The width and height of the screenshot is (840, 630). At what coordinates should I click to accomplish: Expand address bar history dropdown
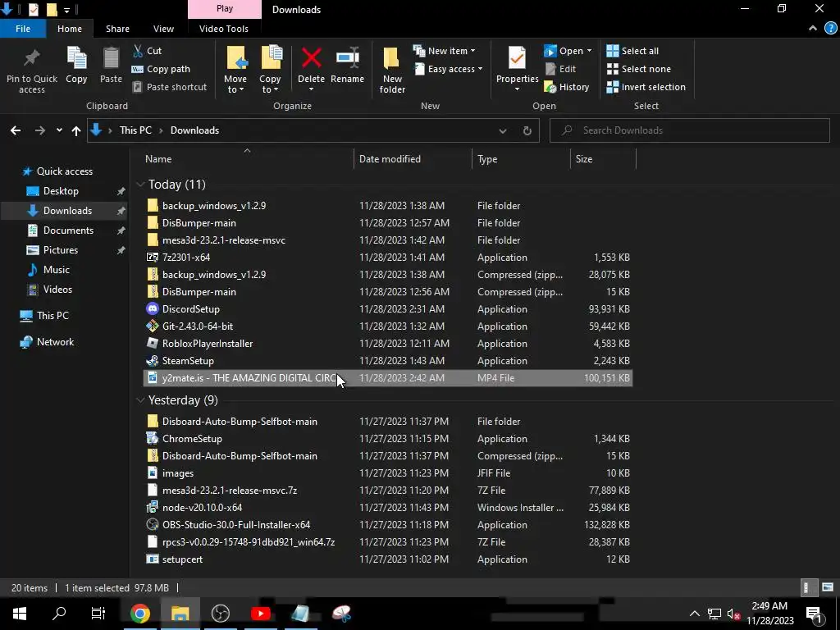(503, 130)
